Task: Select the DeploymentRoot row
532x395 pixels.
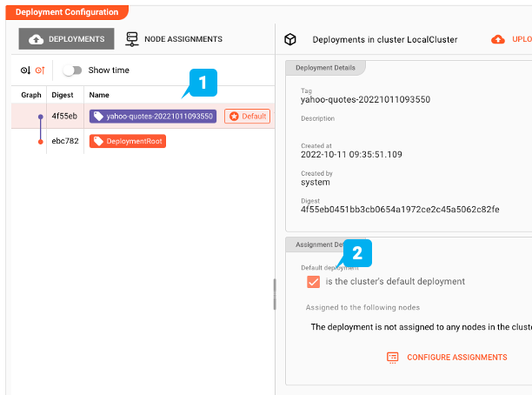Action: (128, 141)
